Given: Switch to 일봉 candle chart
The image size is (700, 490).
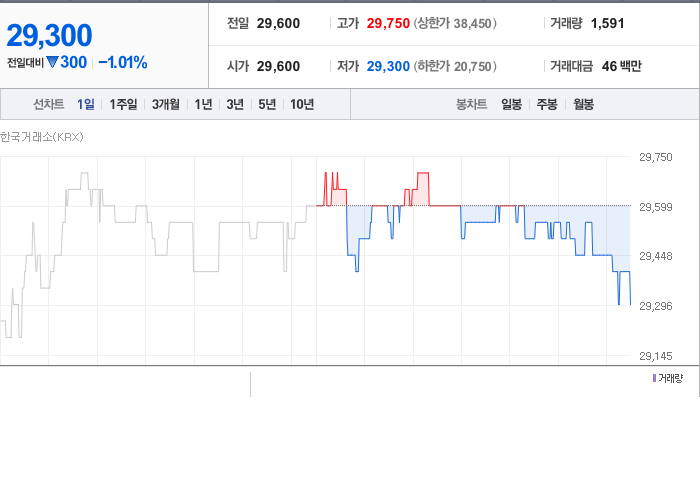Looking at the screenshot, I should pyautogui.click(x=511, y=104).
